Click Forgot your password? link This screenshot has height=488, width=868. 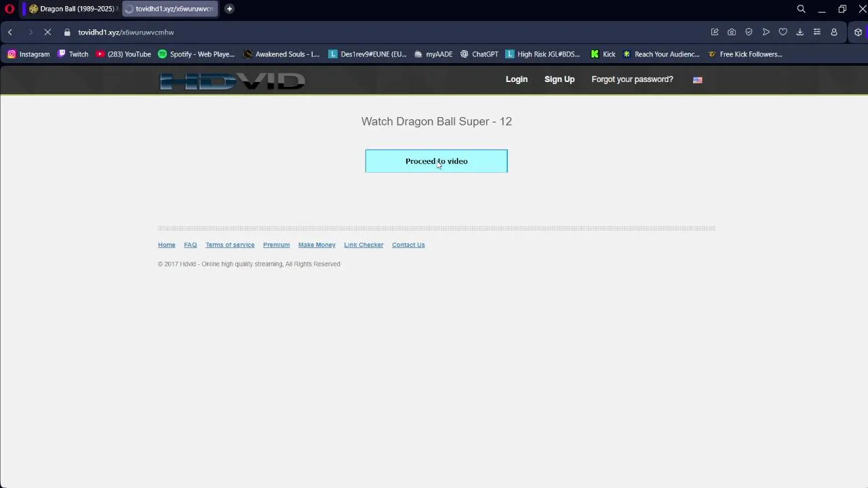632,79
